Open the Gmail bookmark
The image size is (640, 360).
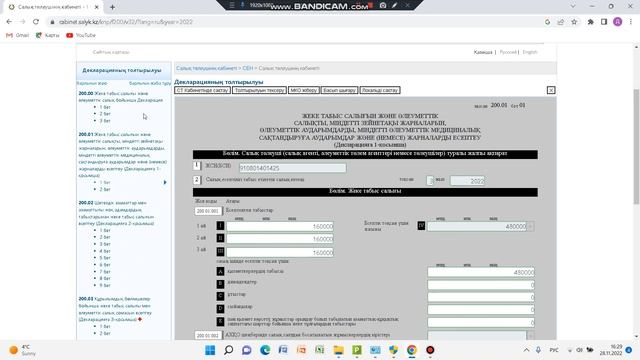click(18, 36)
